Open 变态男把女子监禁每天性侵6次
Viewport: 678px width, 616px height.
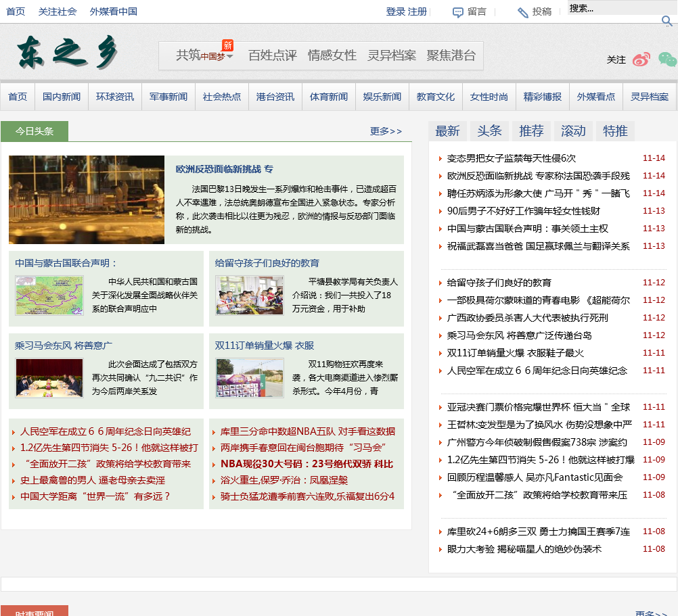(512, 158)
